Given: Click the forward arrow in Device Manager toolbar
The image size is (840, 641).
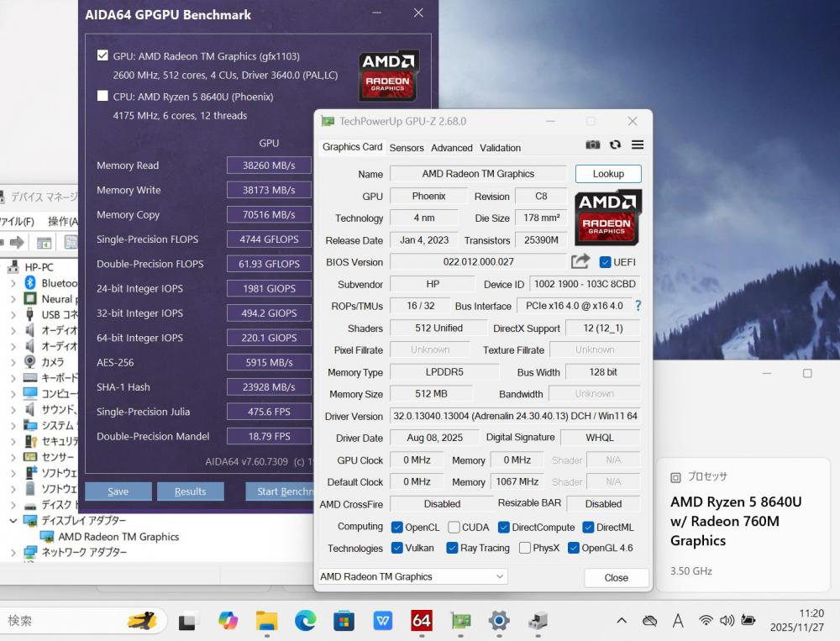Looking at the screenshot, I should [17, 243].
